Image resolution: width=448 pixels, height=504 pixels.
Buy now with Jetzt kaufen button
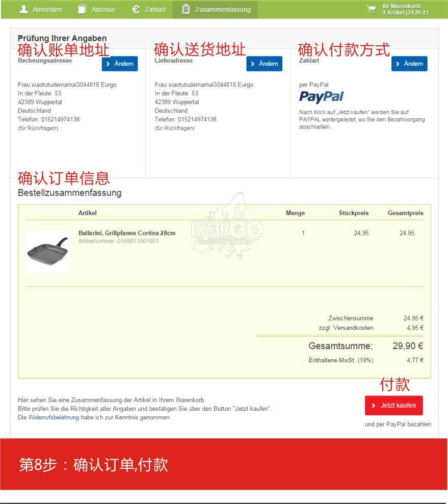393,405
